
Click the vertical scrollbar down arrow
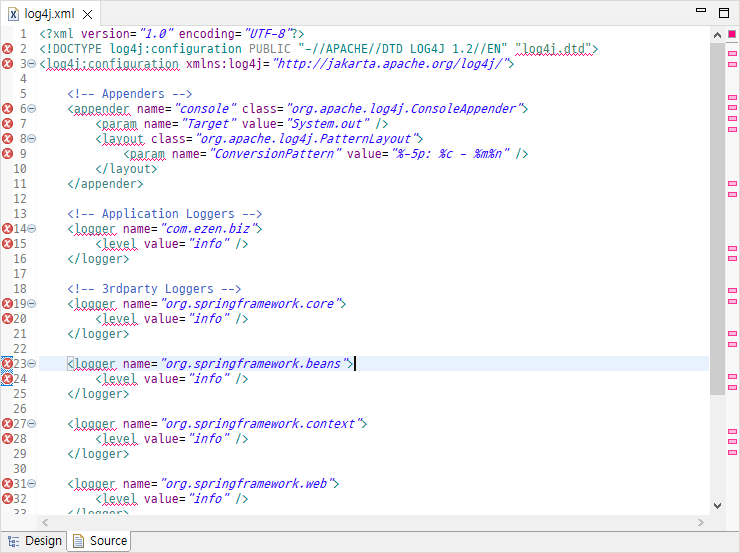717,506
